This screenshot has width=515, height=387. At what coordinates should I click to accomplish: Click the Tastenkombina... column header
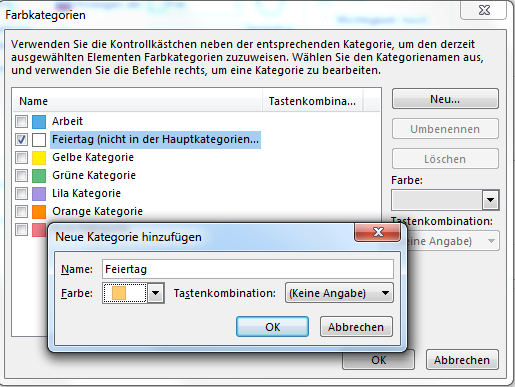(x=313, y=101)
